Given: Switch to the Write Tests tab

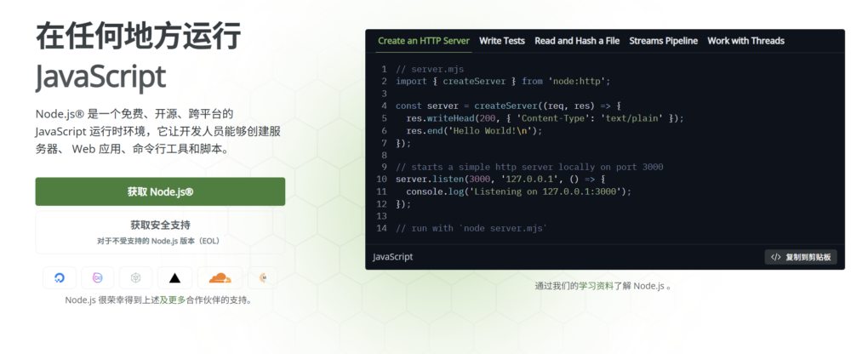Looking at the screenshot, I should (x=502, y=41).
